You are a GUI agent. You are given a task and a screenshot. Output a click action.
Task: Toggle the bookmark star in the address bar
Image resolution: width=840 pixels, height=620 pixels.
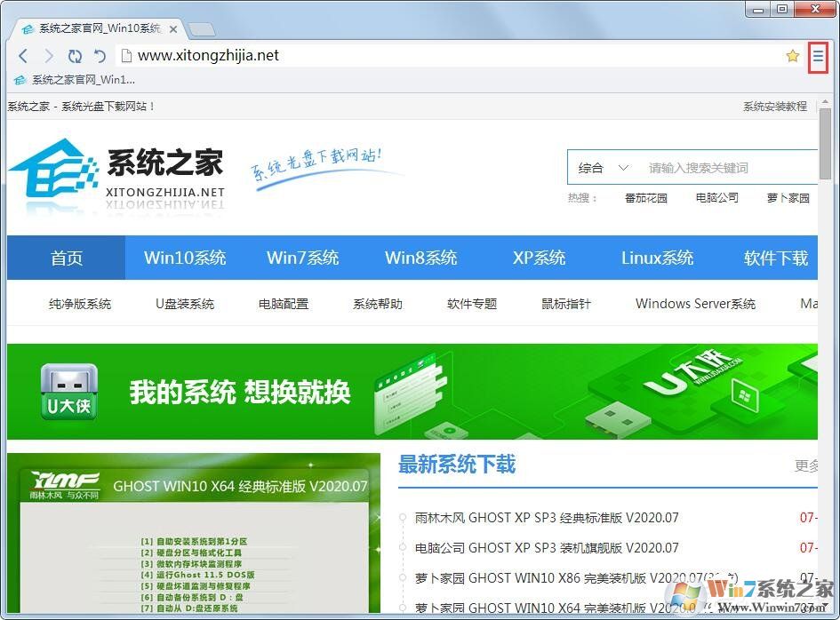792,55
